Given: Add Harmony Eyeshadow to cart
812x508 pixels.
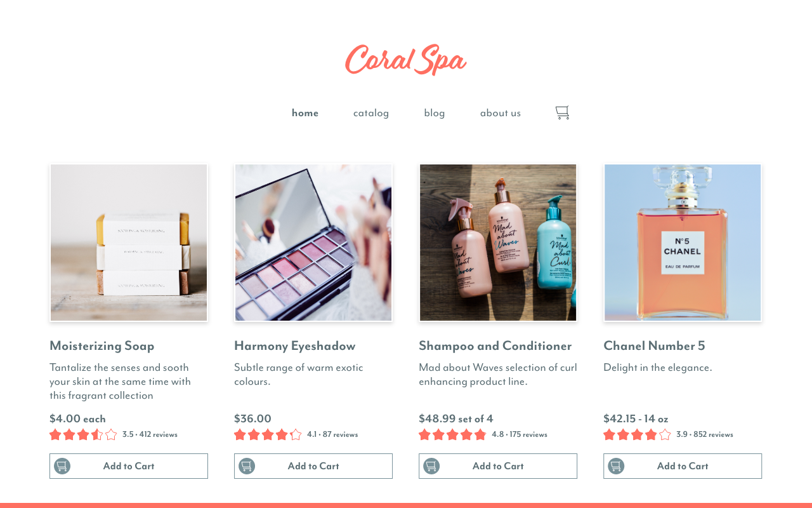Looking at the screenshot, I should click(313, 466).
